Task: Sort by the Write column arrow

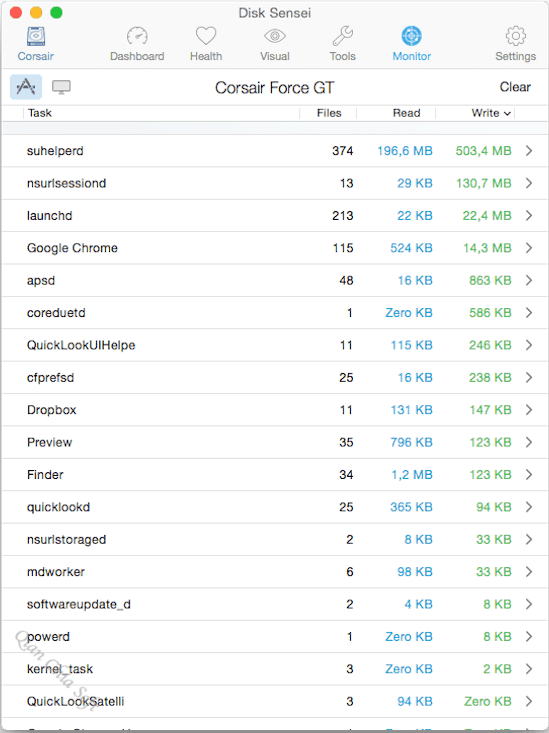Action: tap(507, 114)
